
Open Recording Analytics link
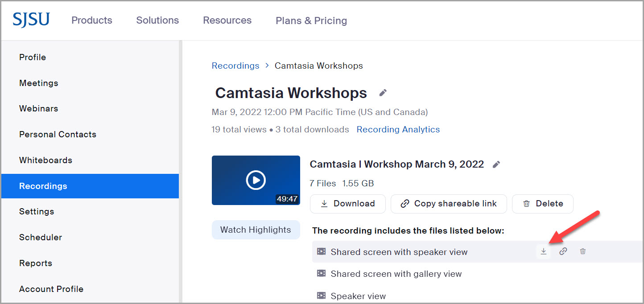point(398,130)
